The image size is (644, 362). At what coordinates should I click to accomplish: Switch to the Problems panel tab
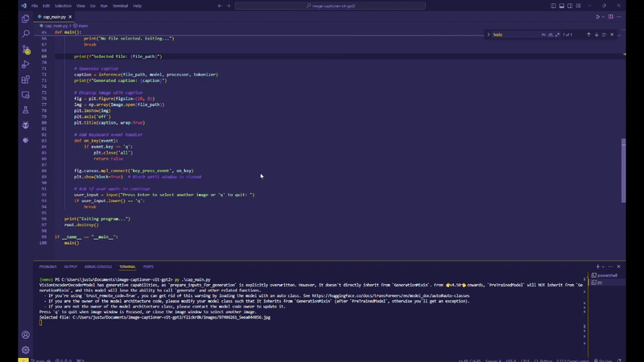coord(47,266)
